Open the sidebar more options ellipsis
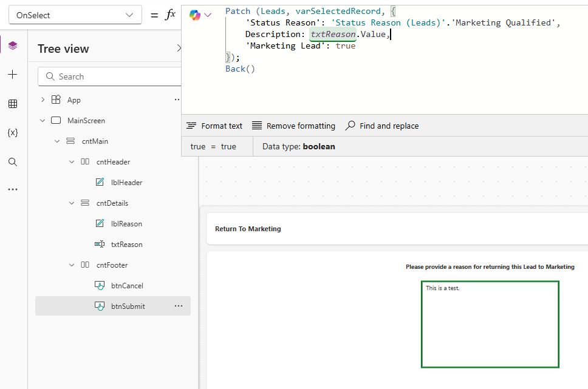588x389 pixels. (x=13, y=189)
